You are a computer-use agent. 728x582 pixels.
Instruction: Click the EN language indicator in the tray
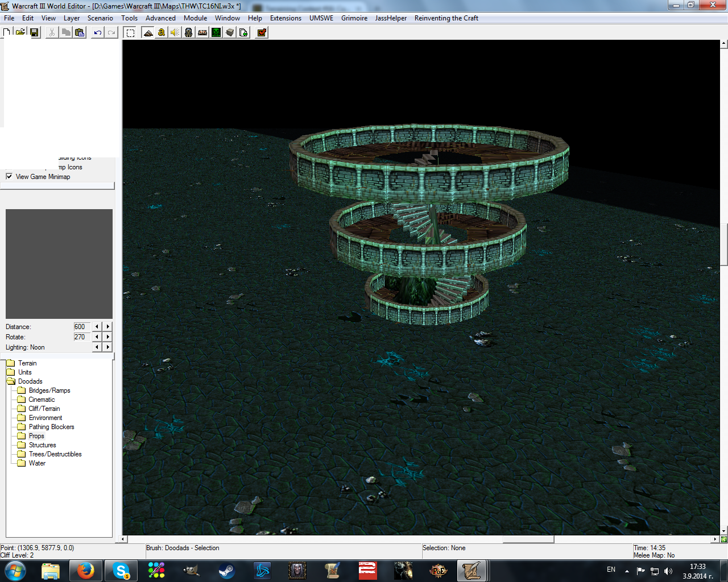tap(611, 569)
